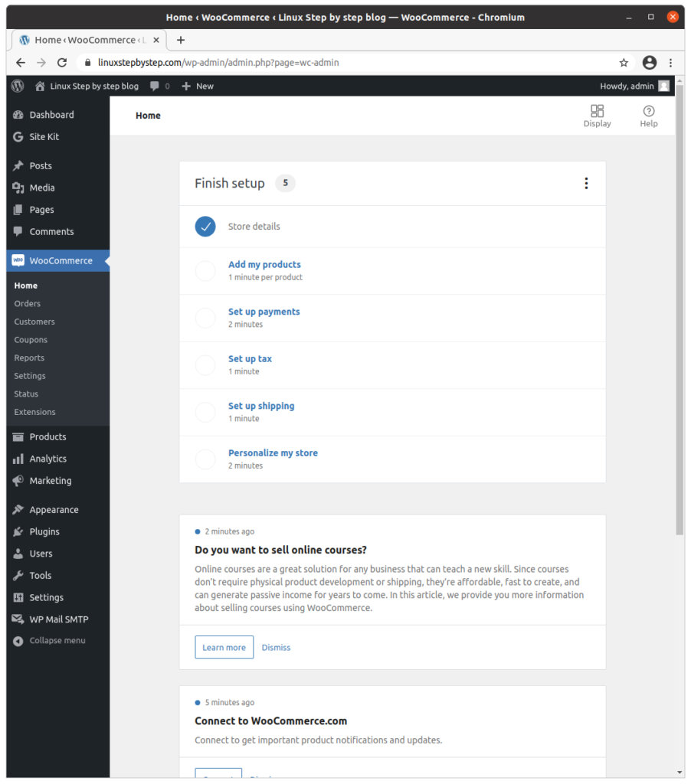Open the Chromium profile avatar icon
This screenshot has height=784, width=691.
(650, 63)
